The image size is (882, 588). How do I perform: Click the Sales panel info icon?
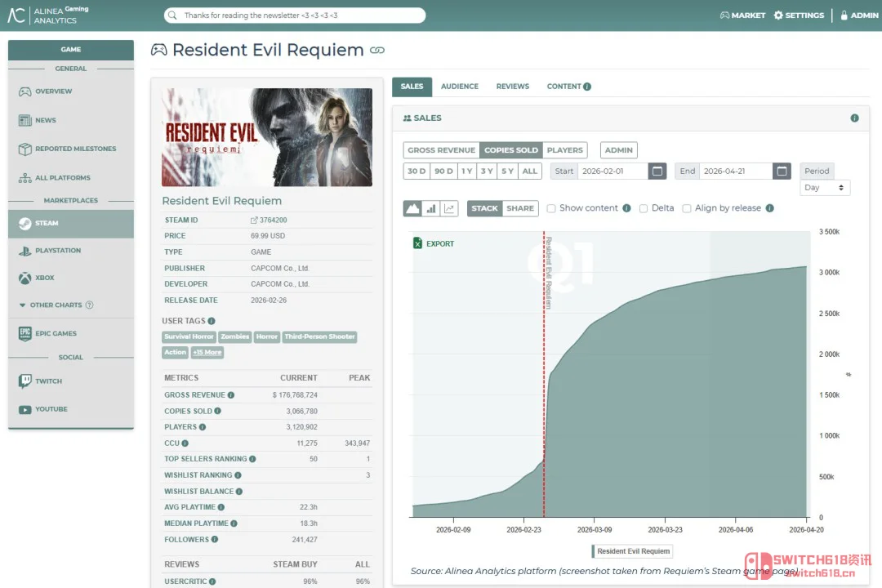pos(854,118)
